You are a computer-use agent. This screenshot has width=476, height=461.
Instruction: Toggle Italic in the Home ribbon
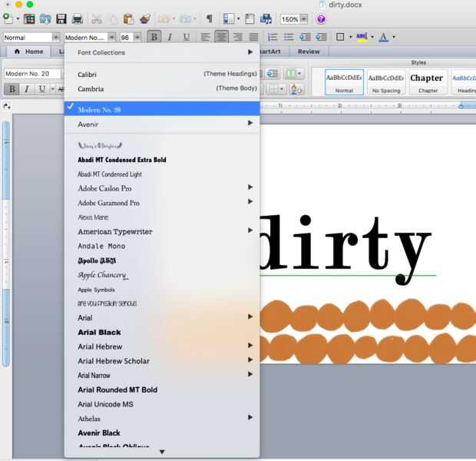27,89
